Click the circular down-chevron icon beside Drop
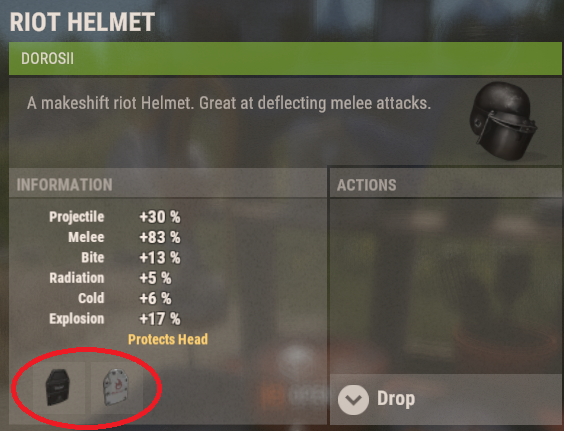The width and height of the screenshot is (564, 431). coord(353,400)
